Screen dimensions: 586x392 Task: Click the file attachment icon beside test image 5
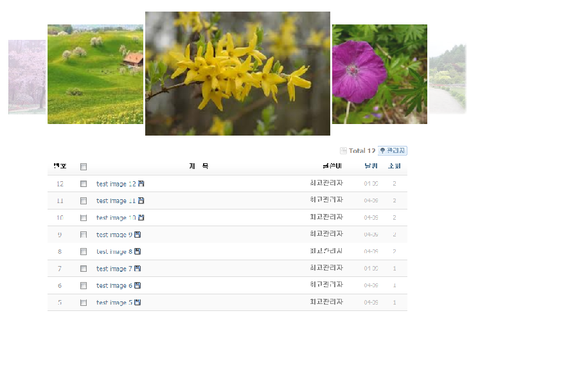click(138, 303)
